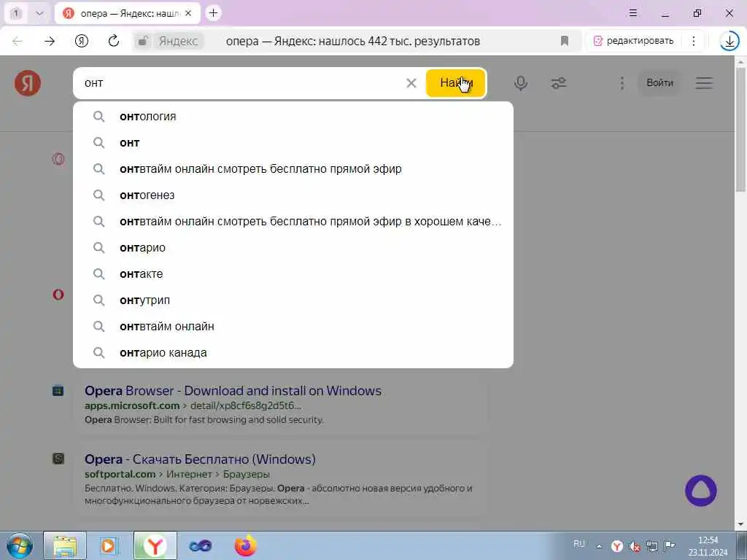Select suggestion онтарио
Screen dimensions: 747x560
(x=293, y=248)
